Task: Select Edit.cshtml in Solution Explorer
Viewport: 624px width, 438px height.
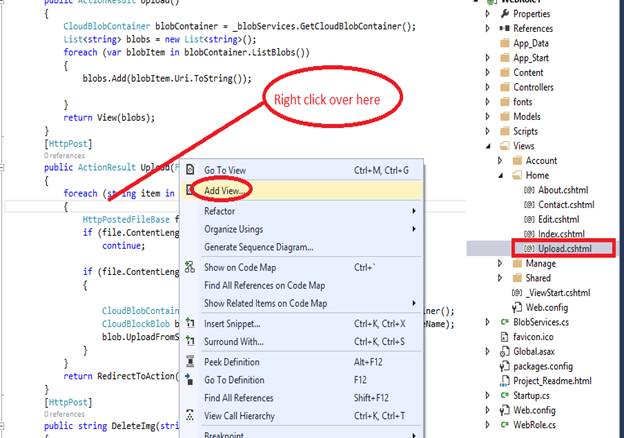Action: (559, 220)
